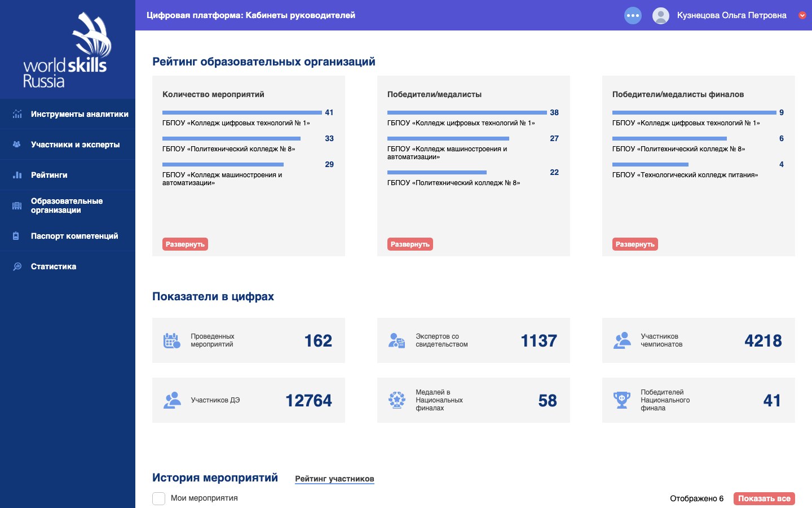
Task: Click the ratings bar chart icon
Action: pos(17,175)
